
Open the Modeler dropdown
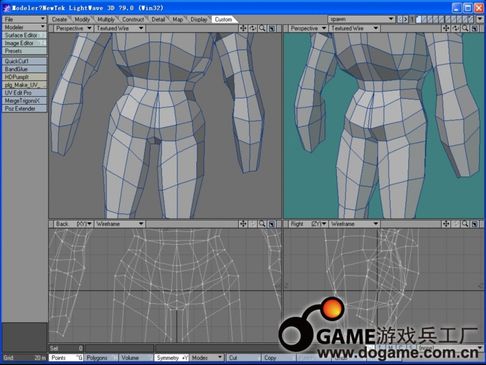coord(24,27)
